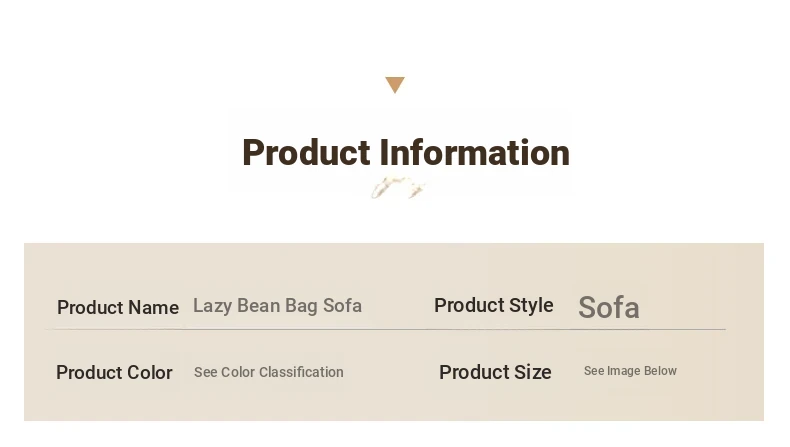Click the Product Name label

pyautogui.click(x=118, y=307)
